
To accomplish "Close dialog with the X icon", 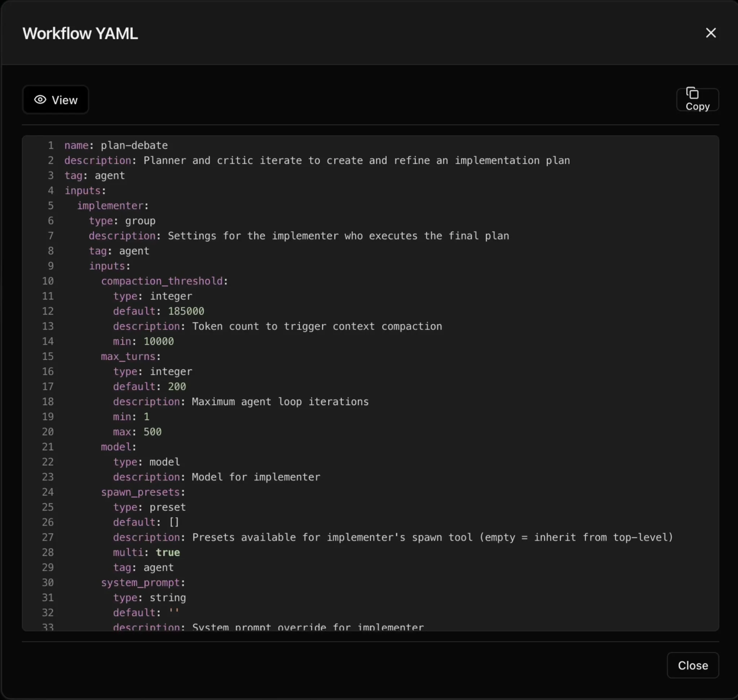I will pyautogui.click(x=711, y=33).
